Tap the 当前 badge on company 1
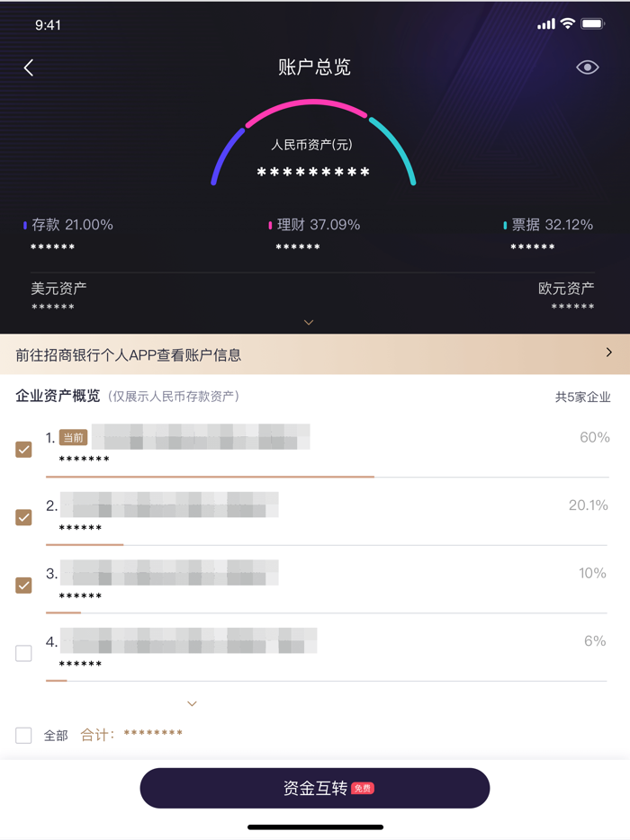Screen dimensions: 630x840 tap(72, 436)
